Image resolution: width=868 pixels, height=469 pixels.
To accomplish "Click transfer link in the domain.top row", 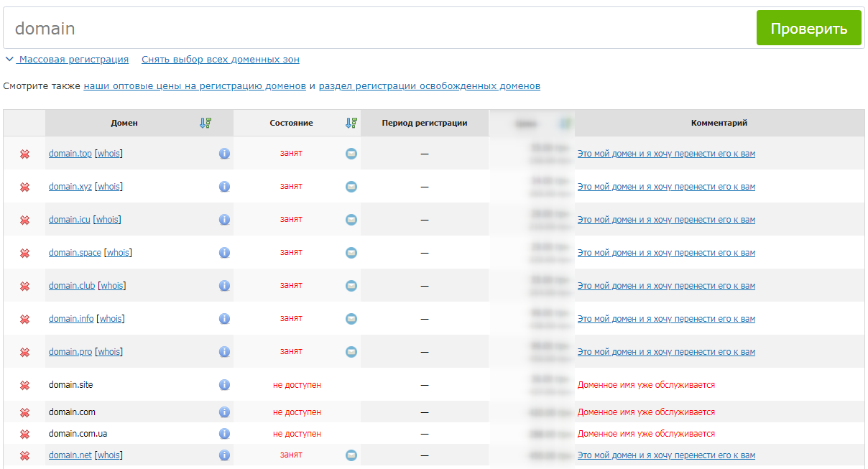I will point(666,154).
